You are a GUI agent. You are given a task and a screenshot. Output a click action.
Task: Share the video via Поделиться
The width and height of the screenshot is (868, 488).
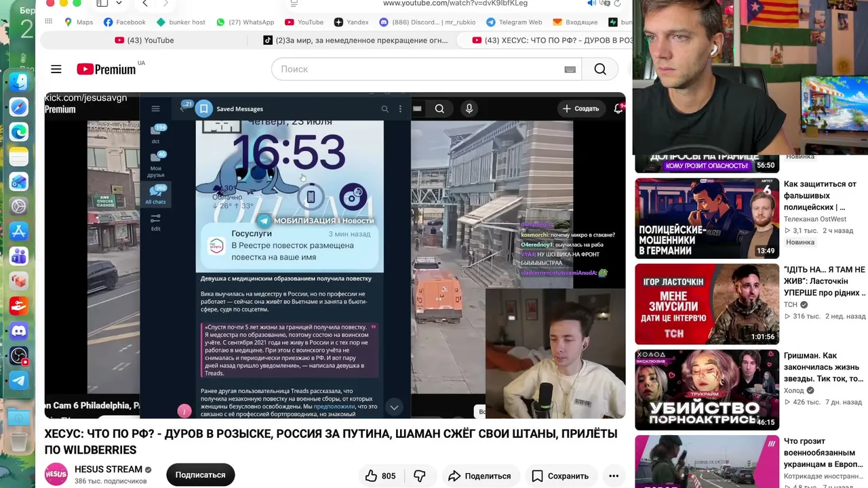479,476
